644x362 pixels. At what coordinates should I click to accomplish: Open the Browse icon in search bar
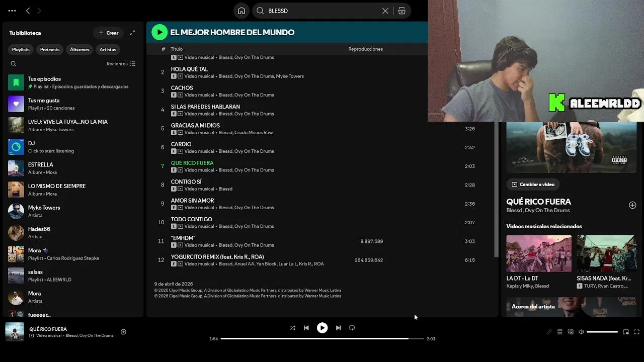[401, 11]
